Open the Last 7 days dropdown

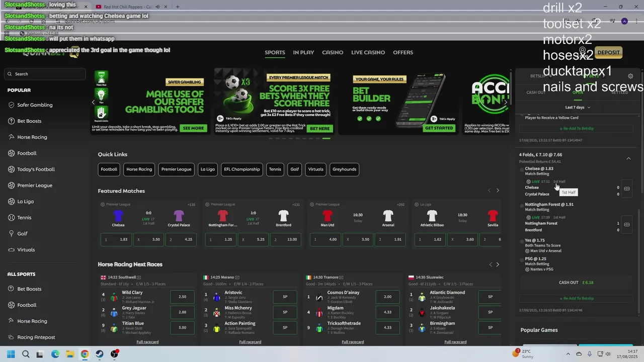coord(578,107)
